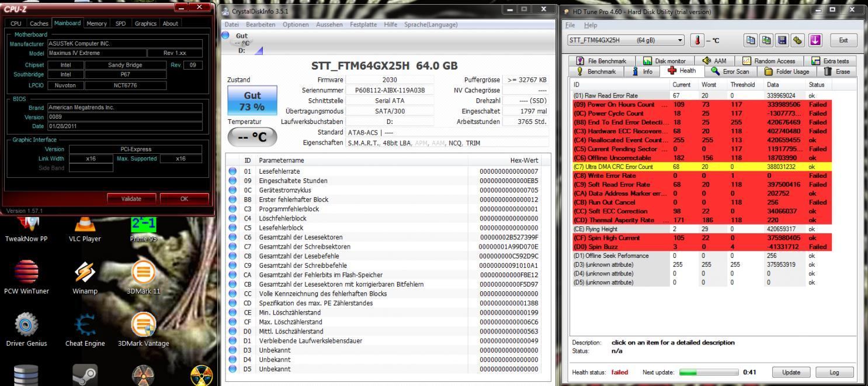
Task: Open the Help menu in HD Tune
Action: point(591,25)
